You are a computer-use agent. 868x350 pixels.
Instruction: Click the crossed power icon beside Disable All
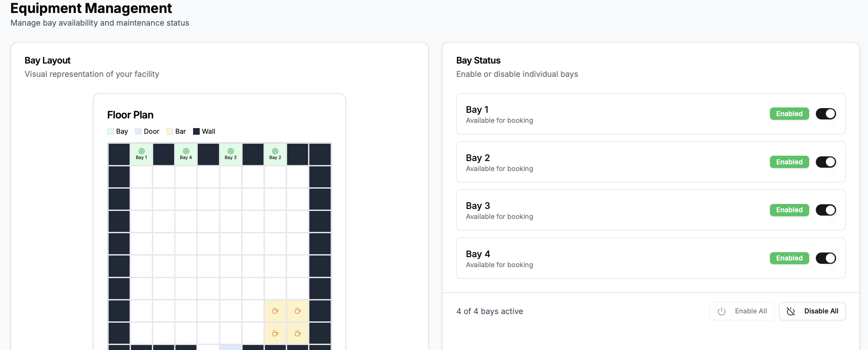[x=791, y=311]
